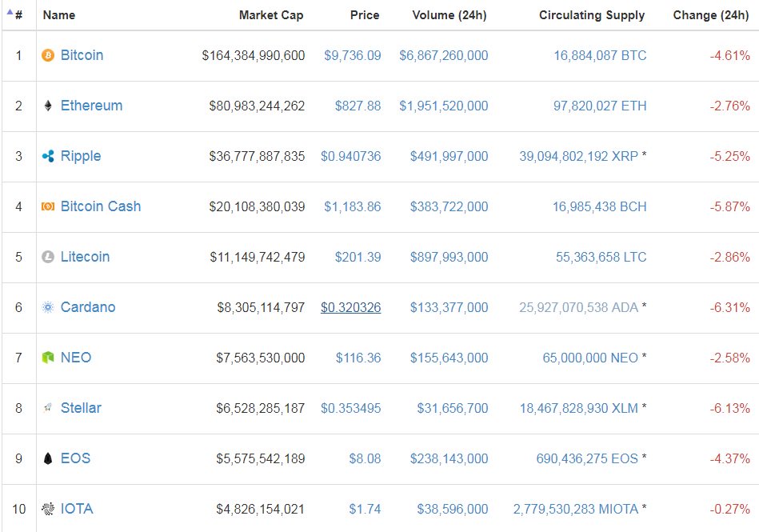Click Ethereum price $827.88
This screenshot has height=532, width=759.
358,106
